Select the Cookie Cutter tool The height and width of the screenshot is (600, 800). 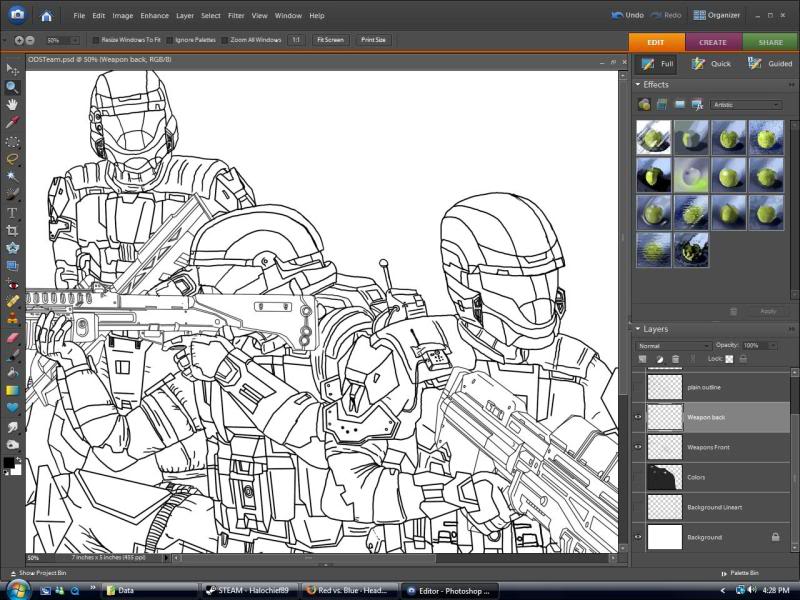[x=12, y=248]
